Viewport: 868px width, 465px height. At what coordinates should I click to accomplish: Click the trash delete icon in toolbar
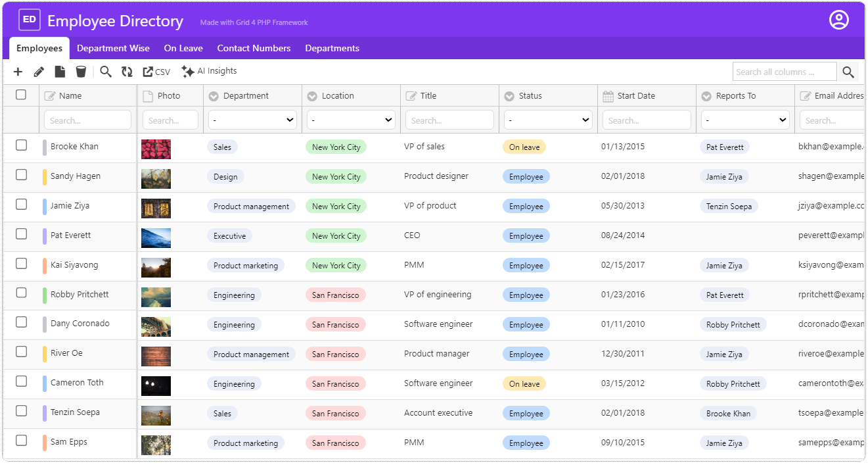(x=81, y=72)
